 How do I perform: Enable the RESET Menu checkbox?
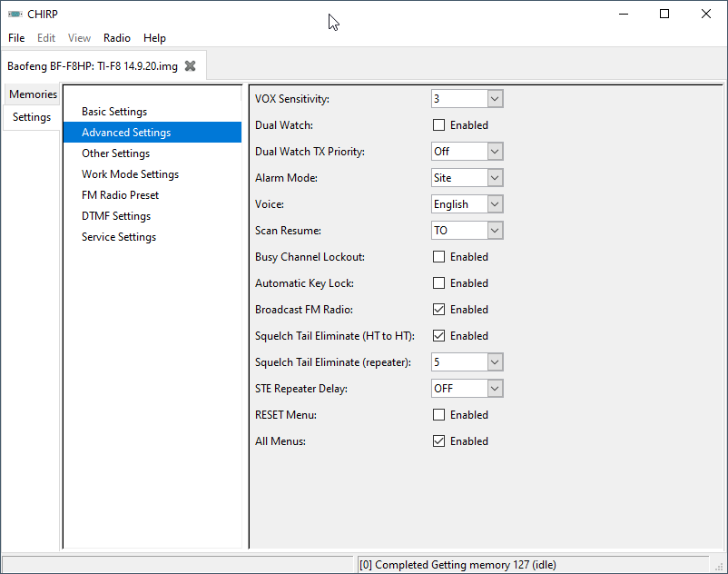point(438,415)
